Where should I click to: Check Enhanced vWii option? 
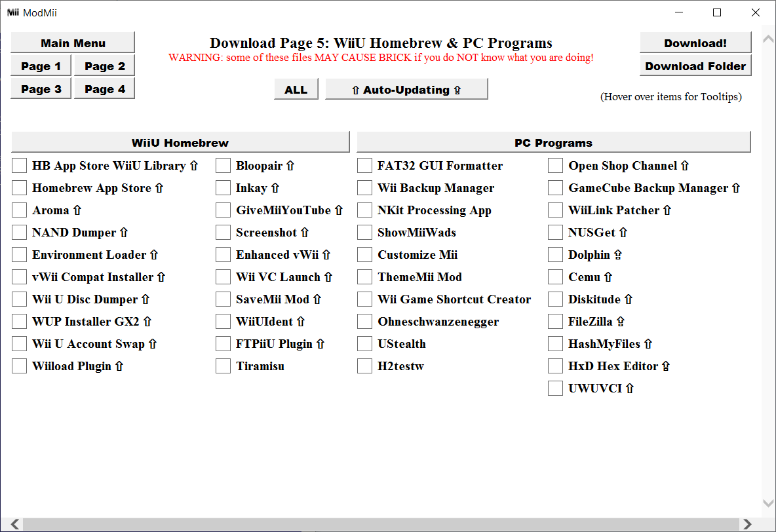point(223,255)
